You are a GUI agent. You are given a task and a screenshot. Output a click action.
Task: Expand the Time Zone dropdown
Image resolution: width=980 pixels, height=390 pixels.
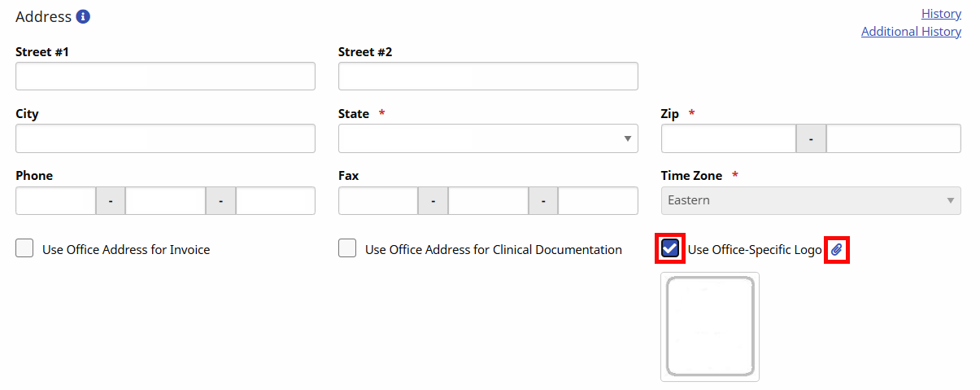pyautogui.click(x=811, y=200)
